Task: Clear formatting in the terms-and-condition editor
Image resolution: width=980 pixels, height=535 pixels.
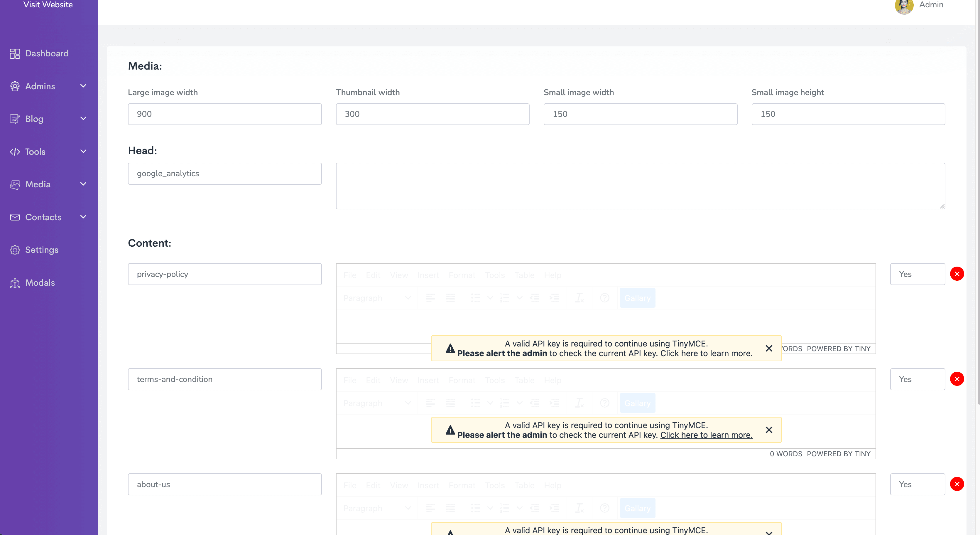Action: pos(579,403)
